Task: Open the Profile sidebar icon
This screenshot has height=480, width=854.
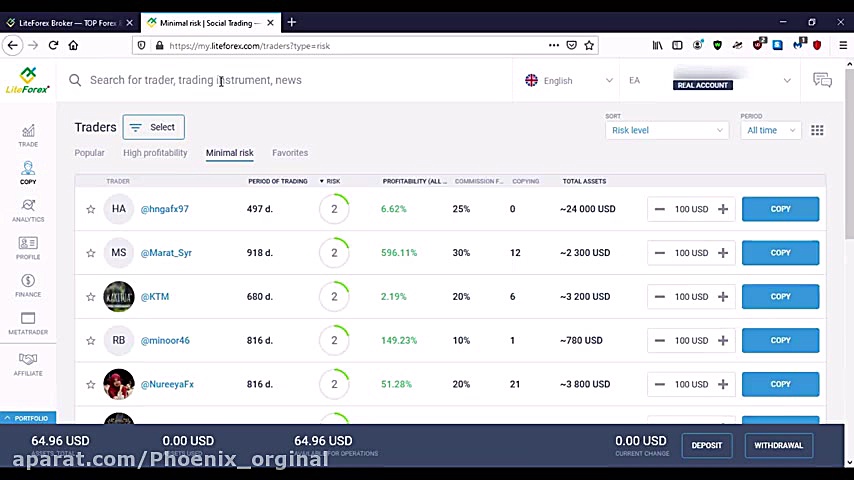Action: point(28,248)
